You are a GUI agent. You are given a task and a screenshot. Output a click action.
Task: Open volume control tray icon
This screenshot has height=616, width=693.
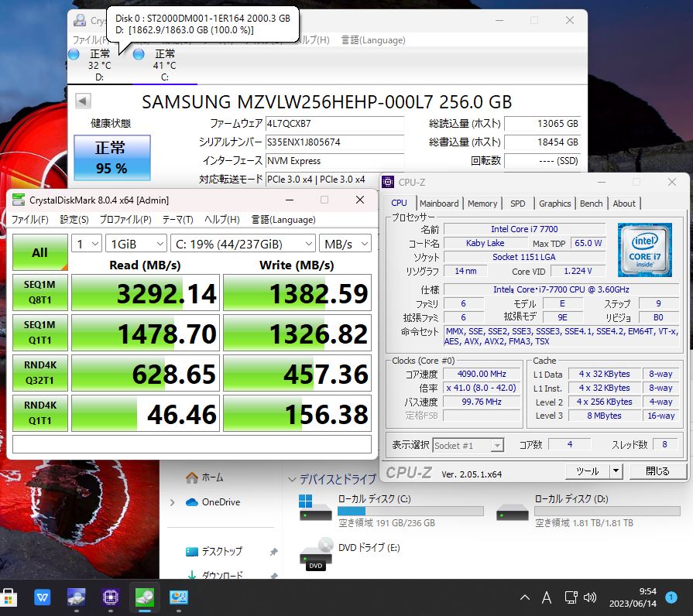click(590, 597)
